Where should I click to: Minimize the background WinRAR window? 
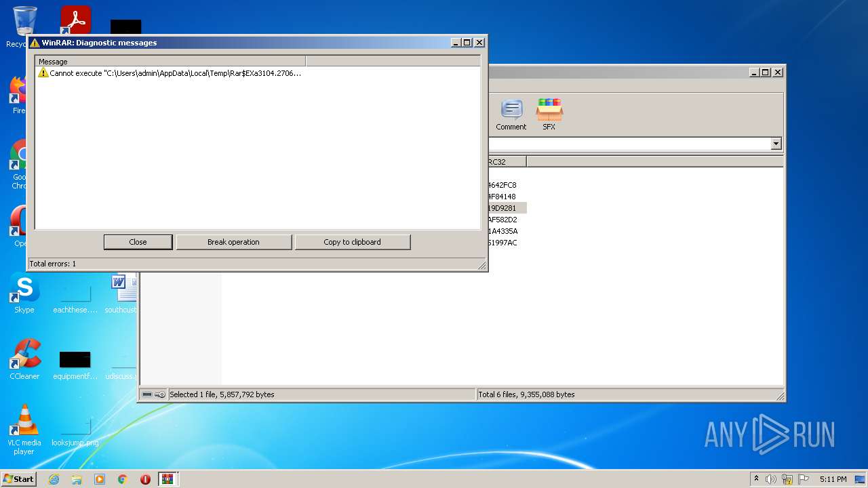(754, 73)
